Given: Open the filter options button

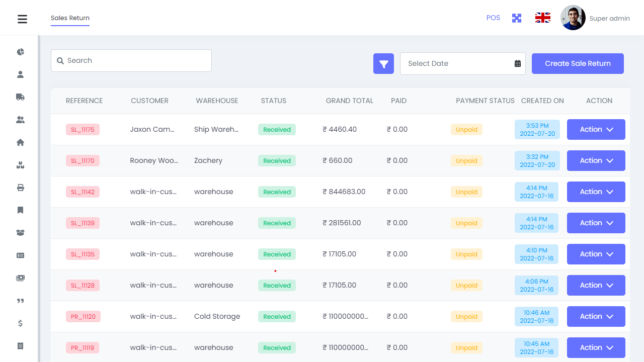Looking at the screenshot, I should click(x=383, y=64).
